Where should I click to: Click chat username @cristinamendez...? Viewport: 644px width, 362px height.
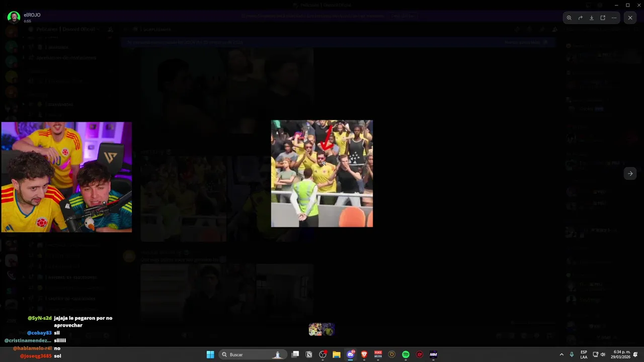[x=28, y=340]
